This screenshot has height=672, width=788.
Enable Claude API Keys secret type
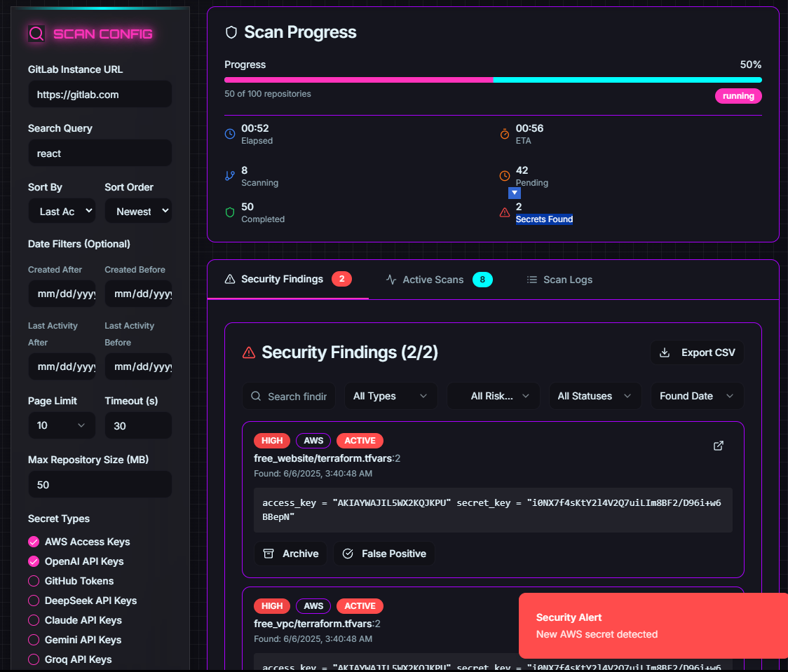(34, 619)
